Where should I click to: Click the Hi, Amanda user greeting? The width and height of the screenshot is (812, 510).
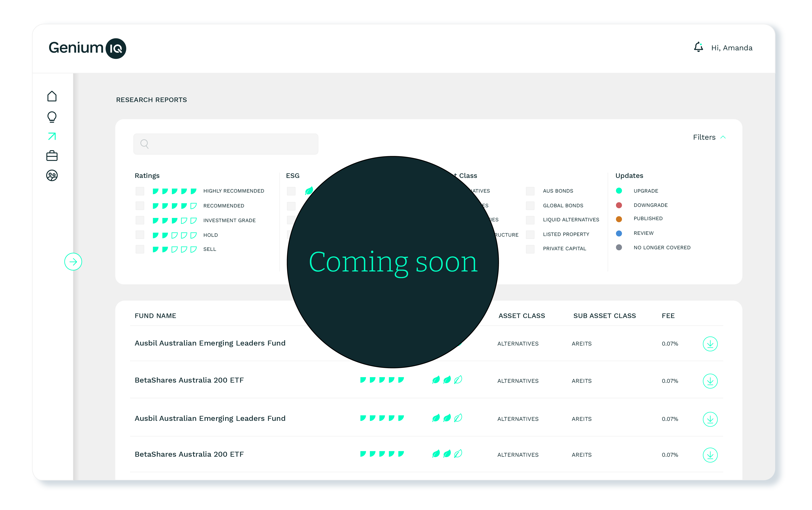(x=732, y=48)
